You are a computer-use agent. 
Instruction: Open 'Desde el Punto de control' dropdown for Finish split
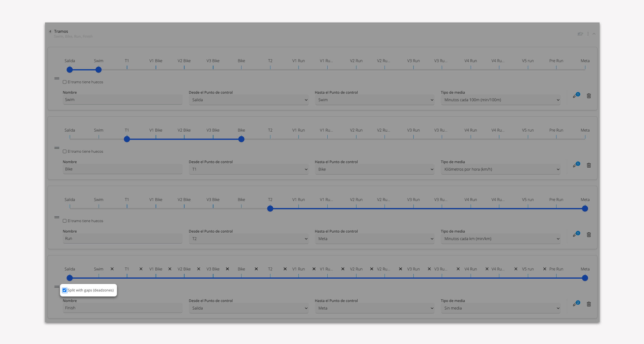click(249, 308)
